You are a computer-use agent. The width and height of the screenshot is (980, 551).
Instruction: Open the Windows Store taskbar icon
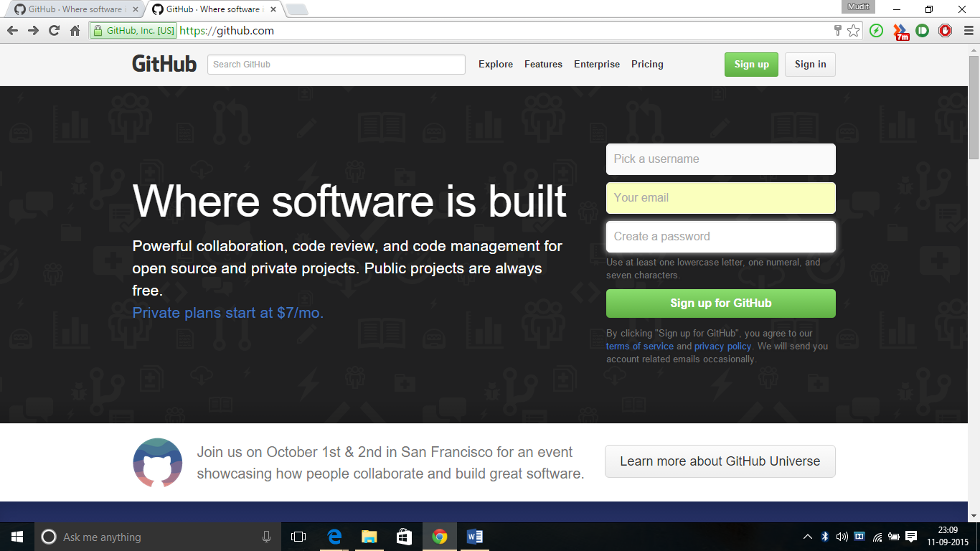pos(405,537)
